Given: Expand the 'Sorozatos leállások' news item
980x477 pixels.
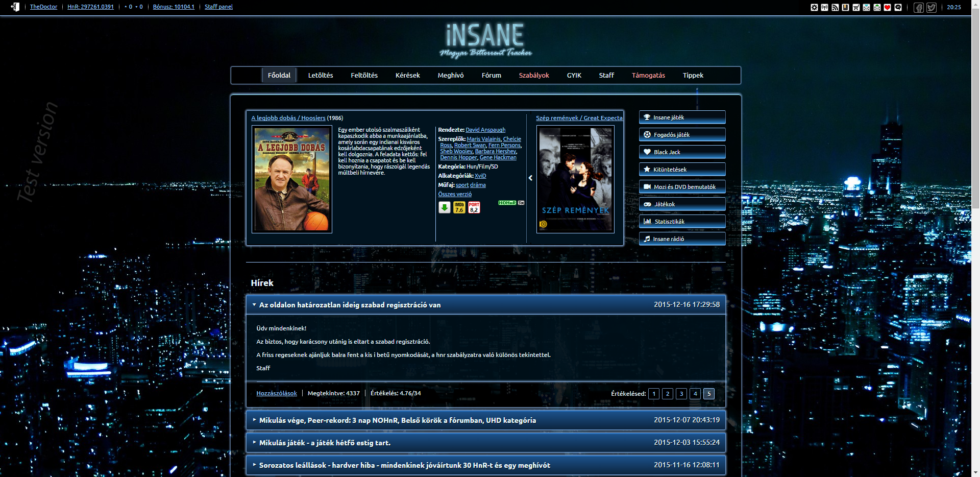Looking at the screenshot, I should pyautogui.click(x=485, y=465).
